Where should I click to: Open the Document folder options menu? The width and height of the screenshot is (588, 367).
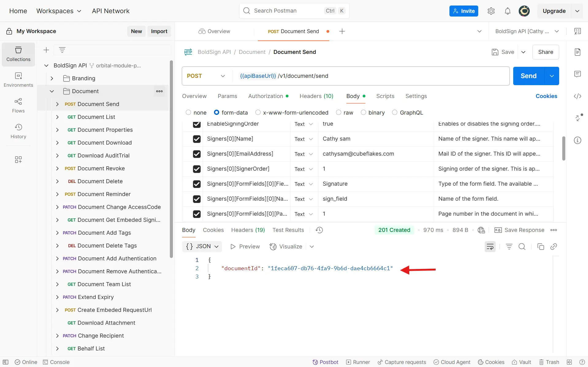(x=159, y=91)
